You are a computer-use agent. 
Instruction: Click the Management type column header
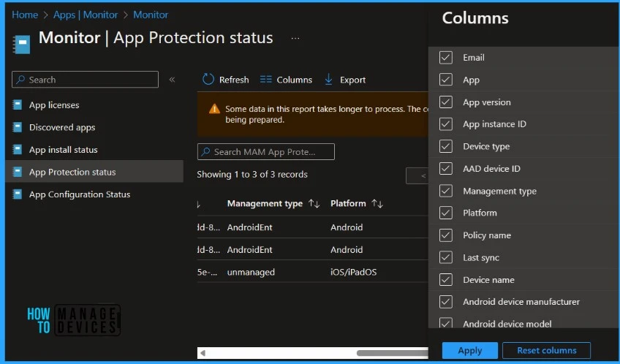click(x=265, y=203)
